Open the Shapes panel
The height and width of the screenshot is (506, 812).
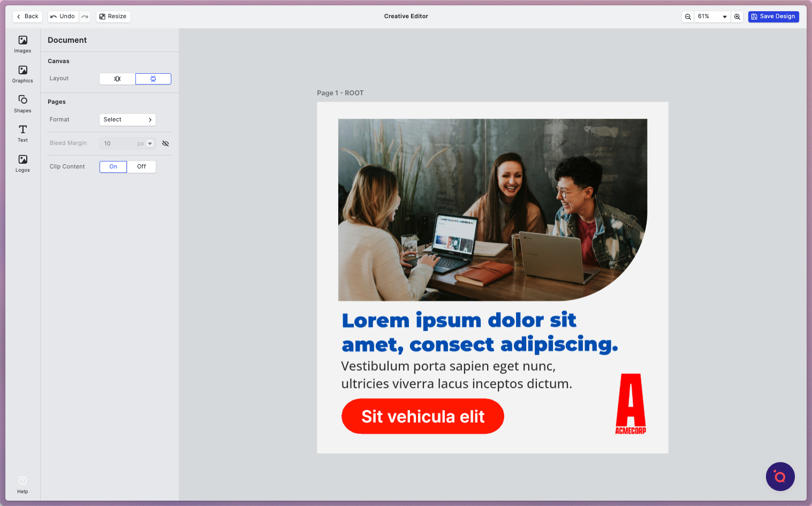(x=22, y=104)
